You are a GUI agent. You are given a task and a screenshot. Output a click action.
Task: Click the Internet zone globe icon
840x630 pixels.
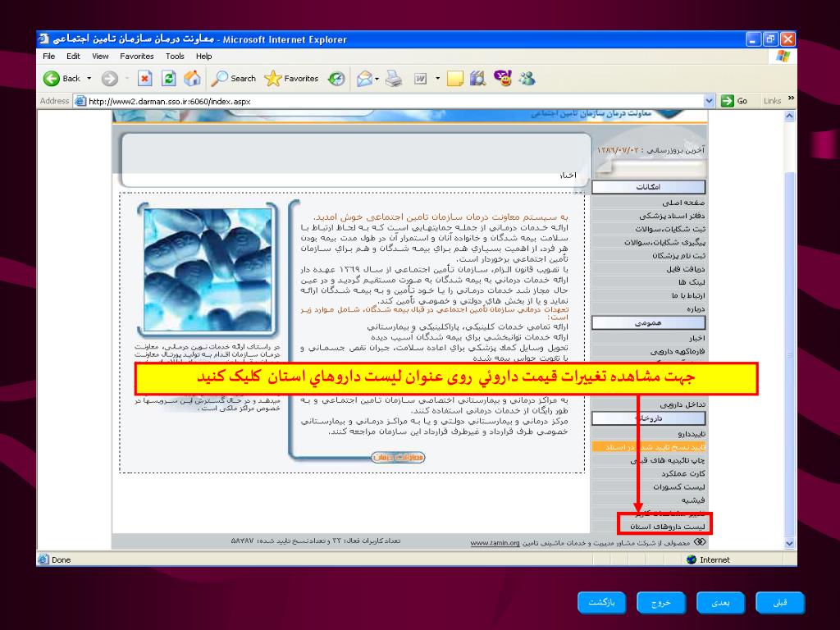[692, 559]
